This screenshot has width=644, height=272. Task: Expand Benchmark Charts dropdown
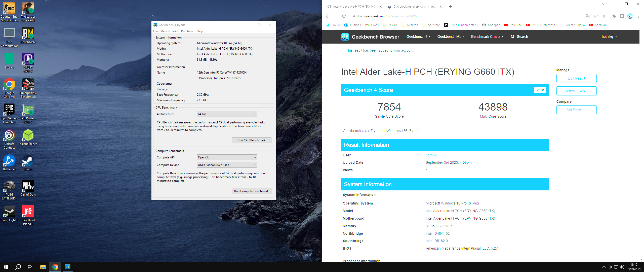487,37
